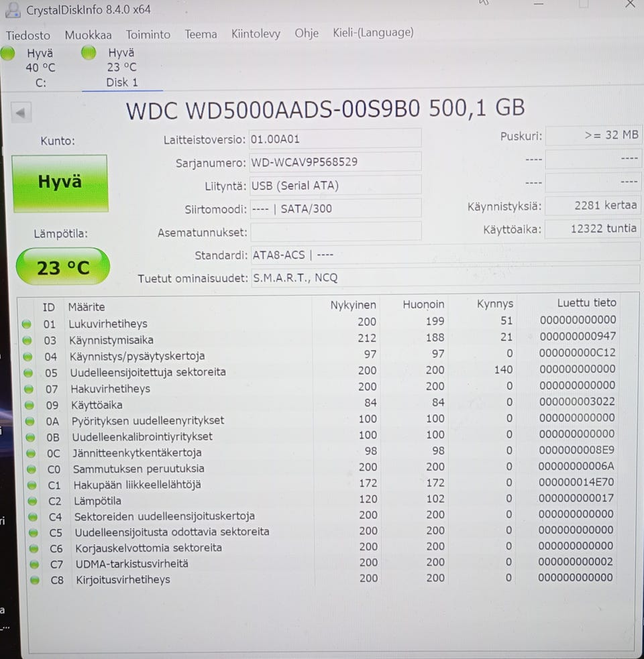Image resolution: width=644 pixels, height=659 pixels.
Task: Click the status dot for Hakuvirhetiheys
Action: [x=29, y=390]
